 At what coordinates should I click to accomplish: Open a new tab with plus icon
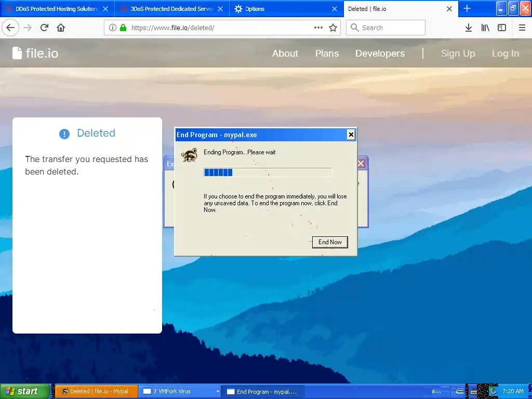pos(467,8)
